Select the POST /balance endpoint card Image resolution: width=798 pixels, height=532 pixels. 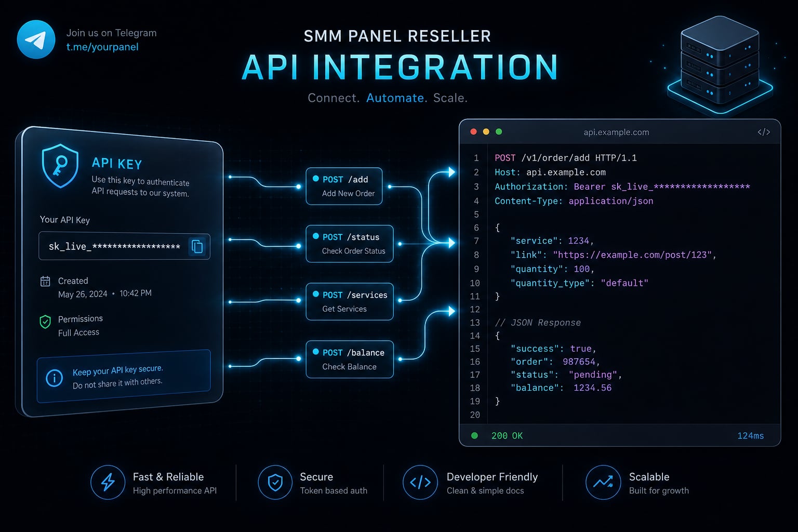(x=350, y=359)
